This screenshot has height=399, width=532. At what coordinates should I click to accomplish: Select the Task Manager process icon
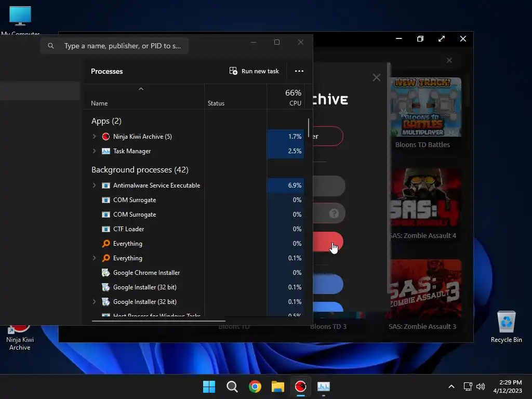pyautogui.click(x=106, y=151)
